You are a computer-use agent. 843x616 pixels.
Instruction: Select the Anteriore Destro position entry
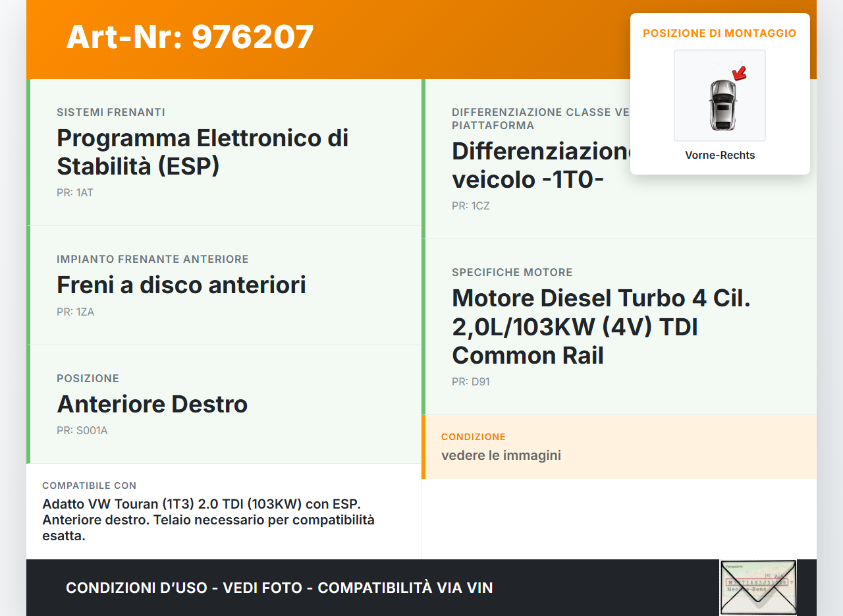[152, 404]
